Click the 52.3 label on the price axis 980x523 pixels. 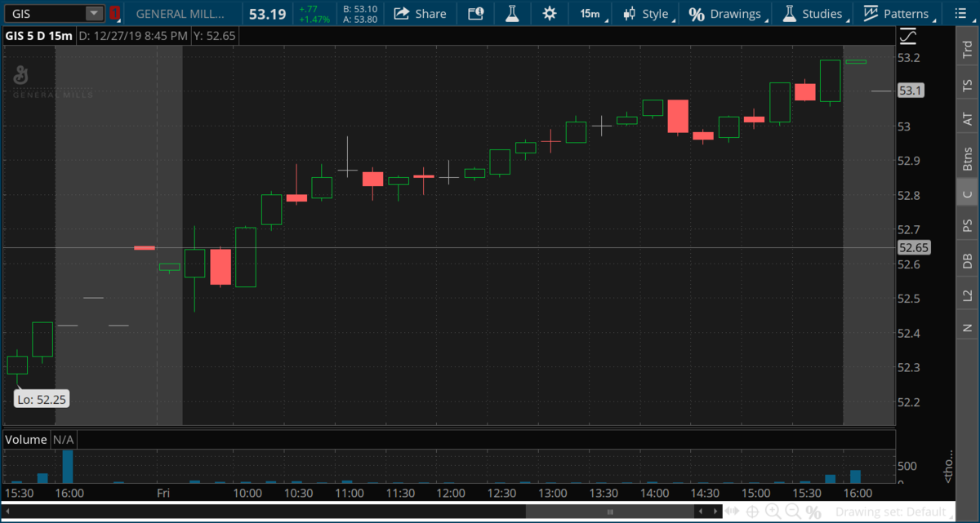(x=909, y=367)
